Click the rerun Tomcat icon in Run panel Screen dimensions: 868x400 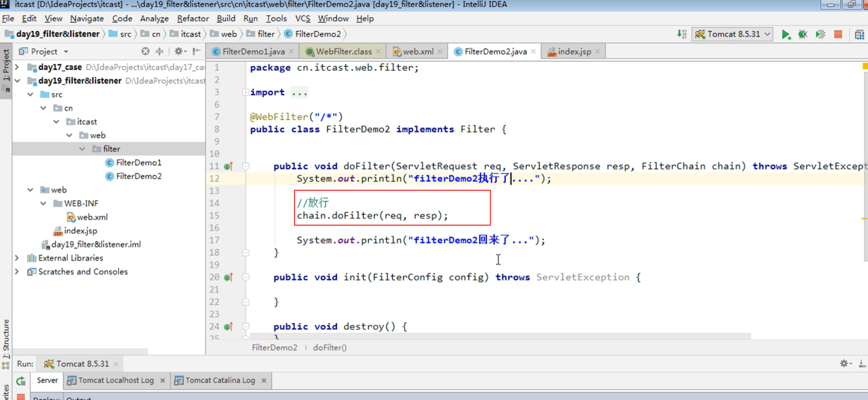click(x=21, y=381)
